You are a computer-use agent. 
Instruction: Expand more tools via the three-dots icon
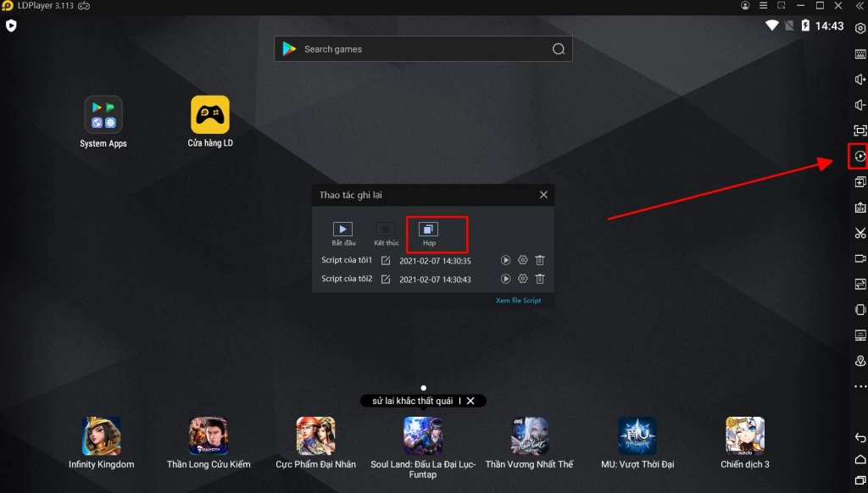point(860,386)
